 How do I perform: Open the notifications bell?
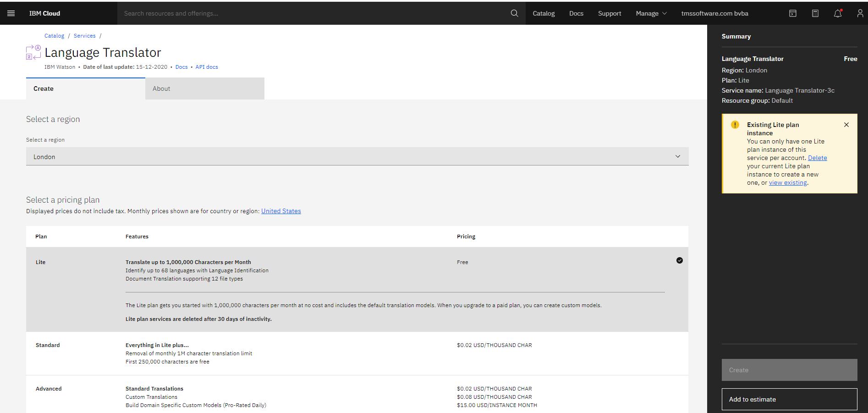pos(838,13)
